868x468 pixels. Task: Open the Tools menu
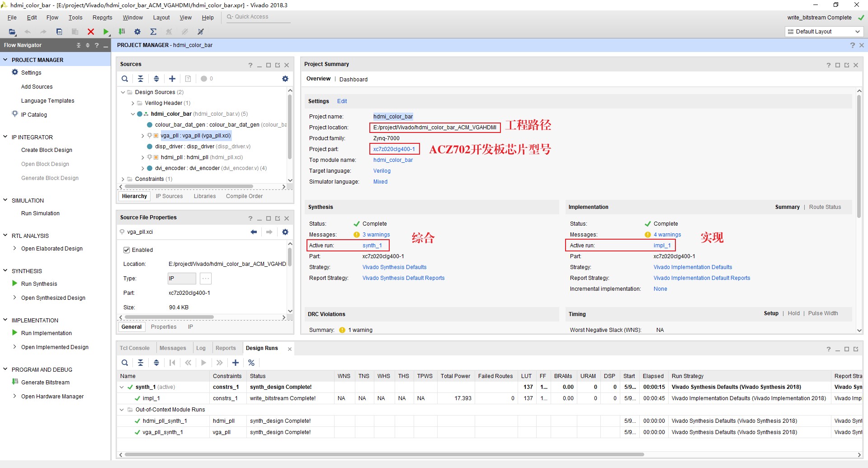tap(75, 18)
